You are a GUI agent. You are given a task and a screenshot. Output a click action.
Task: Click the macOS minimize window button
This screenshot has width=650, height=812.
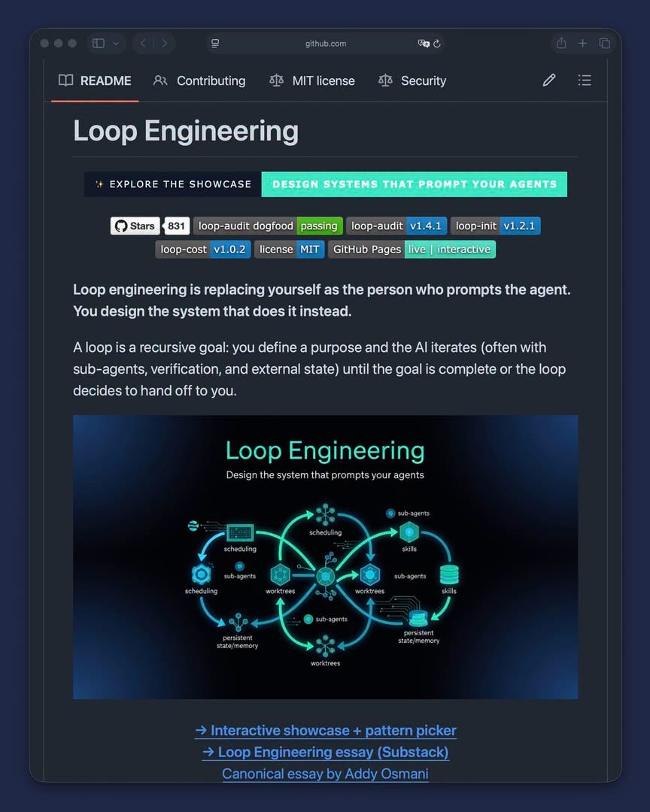coord(59,44)
